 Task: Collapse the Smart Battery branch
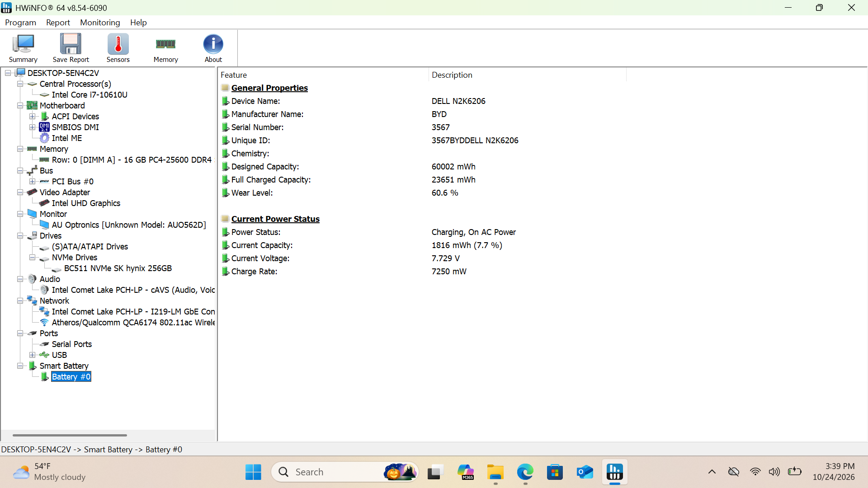[20, 366]
